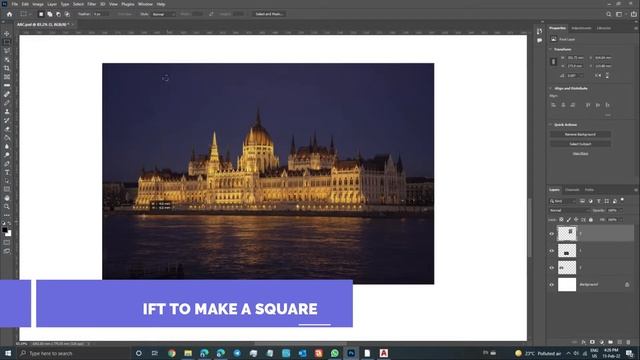The height and width of the screenshot is (360, 640).
Task: Collapse the Quick Actions section
Action: coord(550,124)
